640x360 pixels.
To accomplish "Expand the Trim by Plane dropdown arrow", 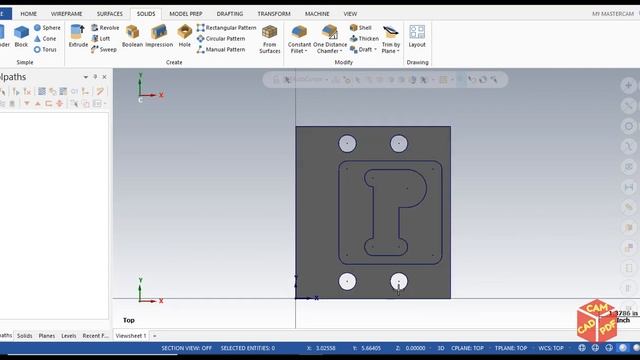I will [398, 51].
